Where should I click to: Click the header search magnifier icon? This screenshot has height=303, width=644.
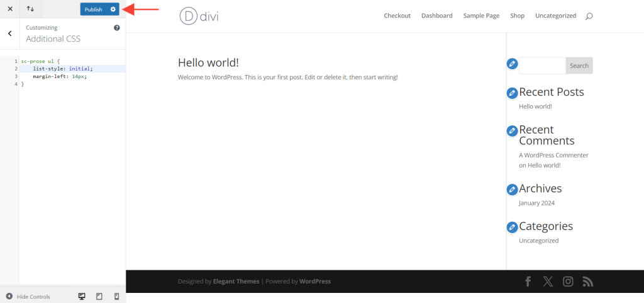(589, 16)
